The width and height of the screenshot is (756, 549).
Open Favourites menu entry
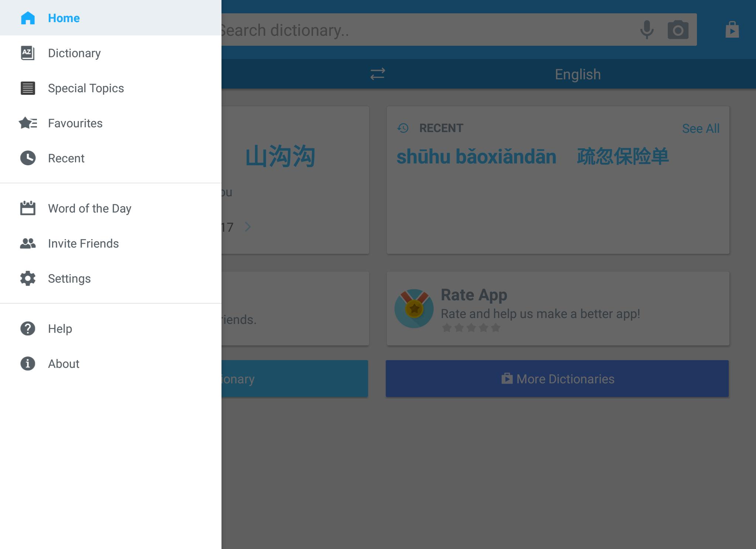coord(111,123)
